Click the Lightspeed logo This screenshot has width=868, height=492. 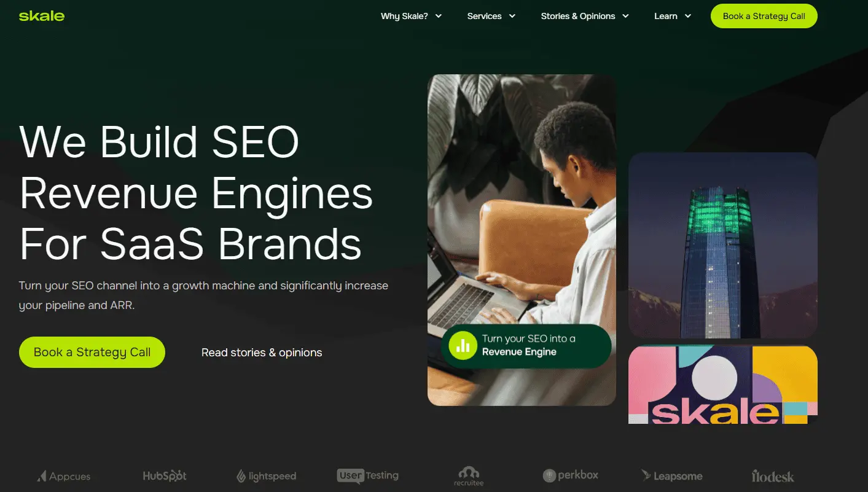click(x=267, y=476)
